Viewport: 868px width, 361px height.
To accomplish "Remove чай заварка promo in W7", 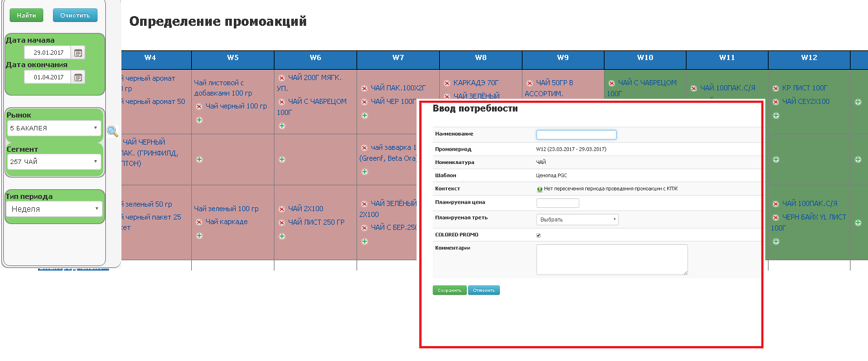I will (x=364, y=148).
